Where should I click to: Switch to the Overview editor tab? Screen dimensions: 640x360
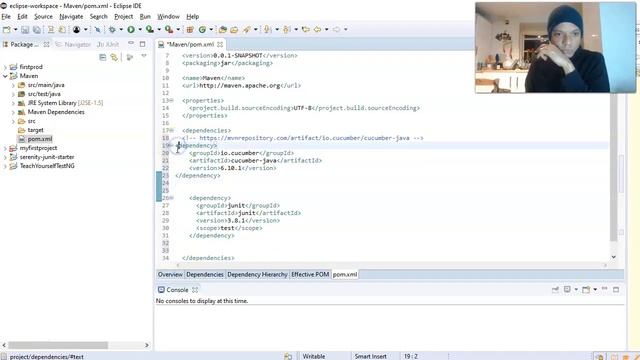pyautogui.click(x=170, y=275)
